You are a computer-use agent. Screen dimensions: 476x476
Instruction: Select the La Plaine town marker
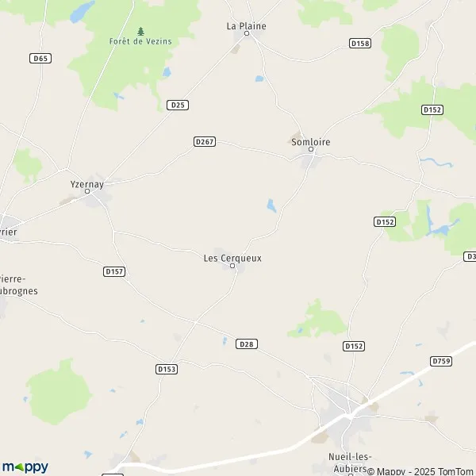(x=247, y=33)
